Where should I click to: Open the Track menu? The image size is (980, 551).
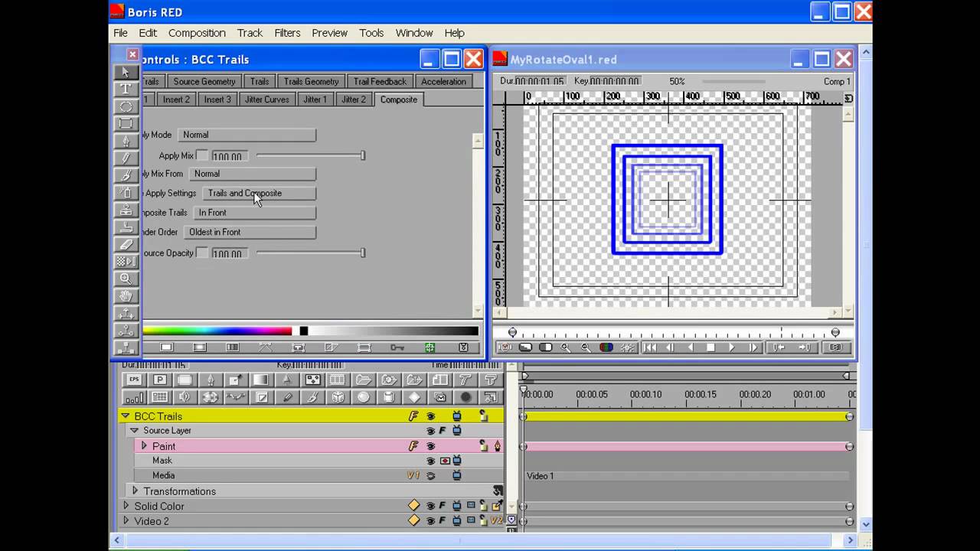click(250, 33)
